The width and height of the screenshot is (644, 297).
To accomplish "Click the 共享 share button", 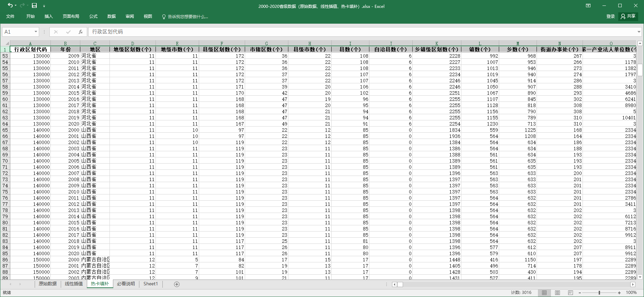I will coord(628,16).
